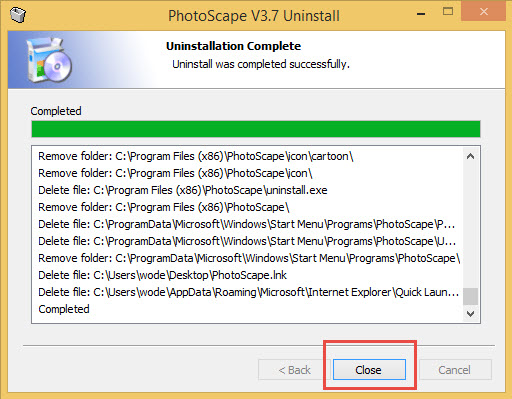The width and height of the screenshot is (512, 399).
Task: Select the icon\cartoon remove folder line
Action: tap(196, 156)
